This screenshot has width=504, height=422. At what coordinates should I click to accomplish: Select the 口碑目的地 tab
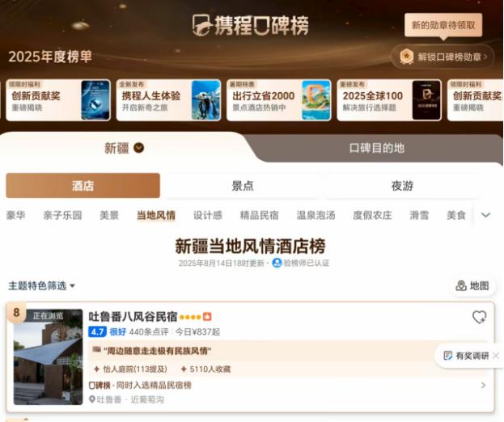click(377, 148)
